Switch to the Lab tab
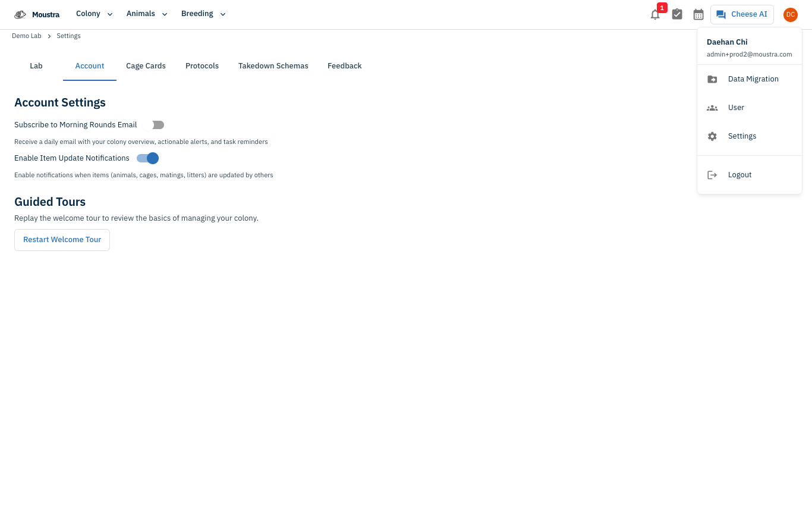 [36, 66]
